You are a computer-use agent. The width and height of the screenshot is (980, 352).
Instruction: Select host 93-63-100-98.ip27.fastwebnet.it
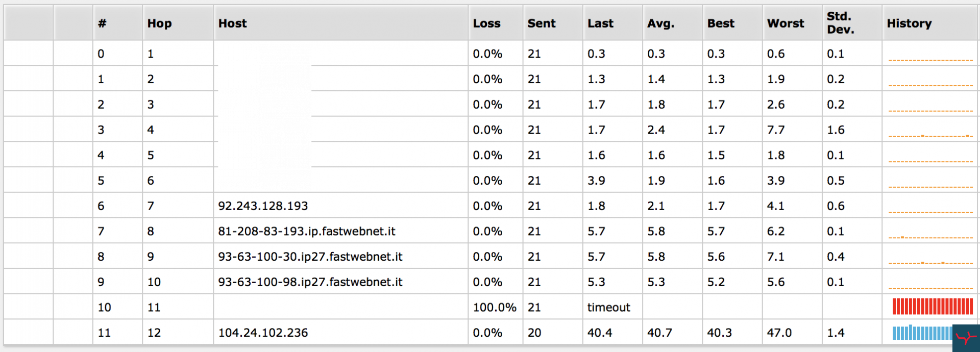coord(310,282)
